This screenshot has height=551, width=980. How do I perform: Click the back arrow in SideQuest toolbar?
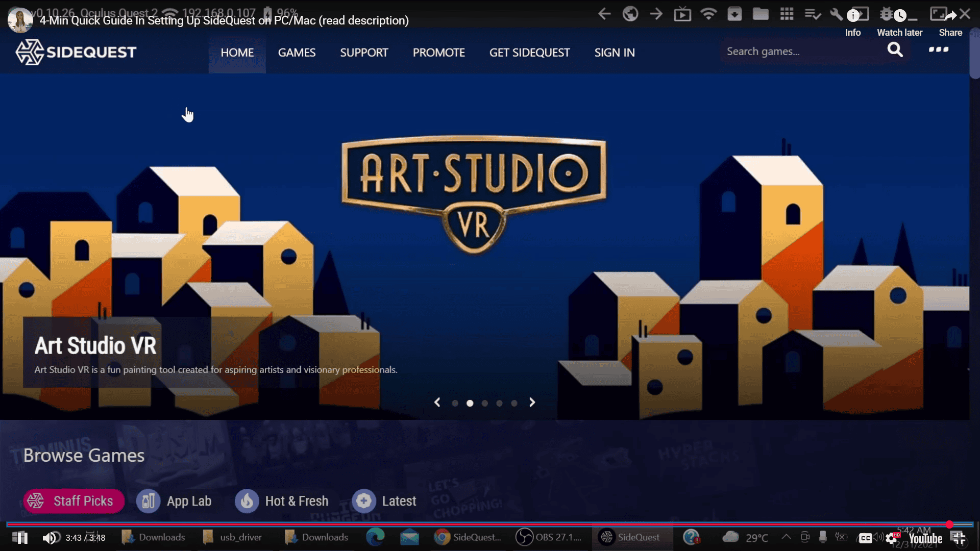pos(604,14)
